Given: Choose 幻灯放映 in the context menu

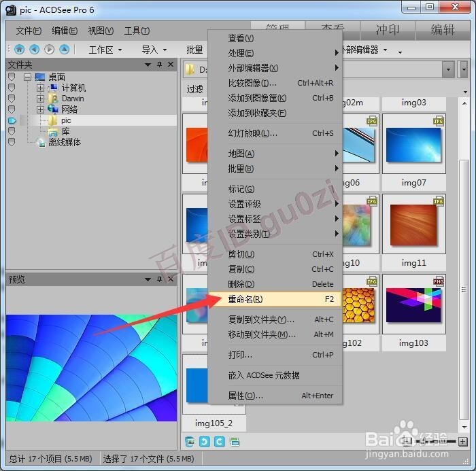Looking at the screenshot, I should 275,133.
